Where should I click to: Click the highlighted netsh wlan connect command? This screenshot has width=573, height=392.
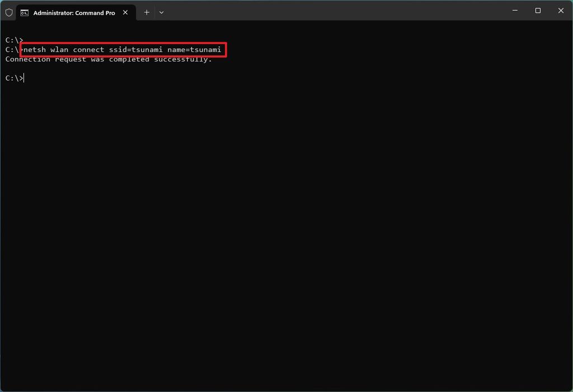[122, 49]
